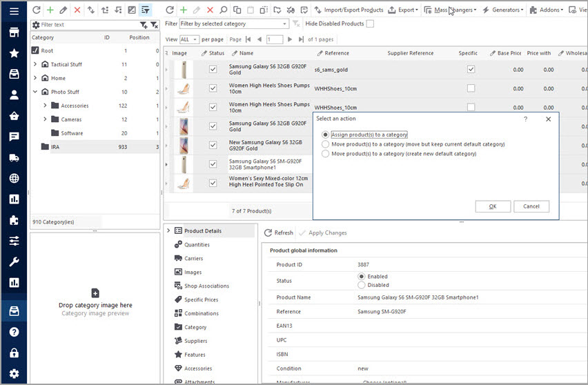Delete the selected category with the red X
This screenshot has height=385, width=588.
[x=77, y=10]
